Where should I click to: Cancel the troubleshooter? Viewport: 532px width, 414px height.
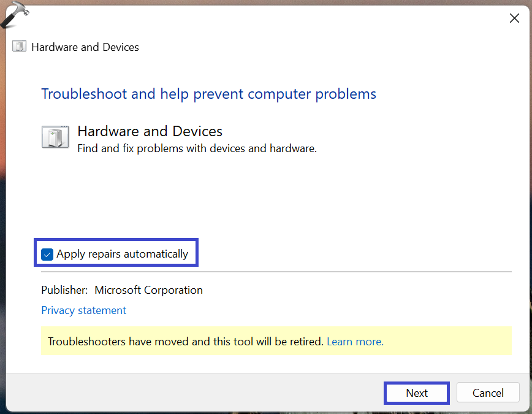click(x=488, y=393)
